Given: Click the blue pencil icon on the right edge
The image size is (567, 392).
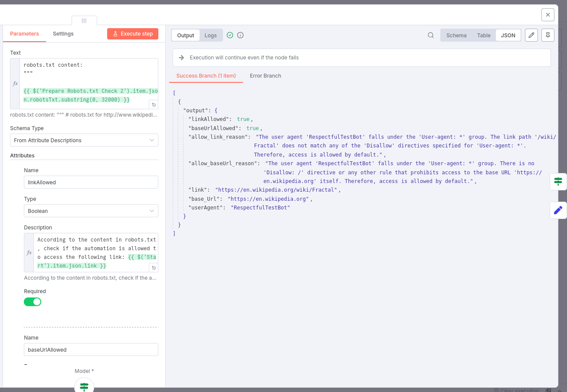Looking at the screenshot, I should [558, 210].
